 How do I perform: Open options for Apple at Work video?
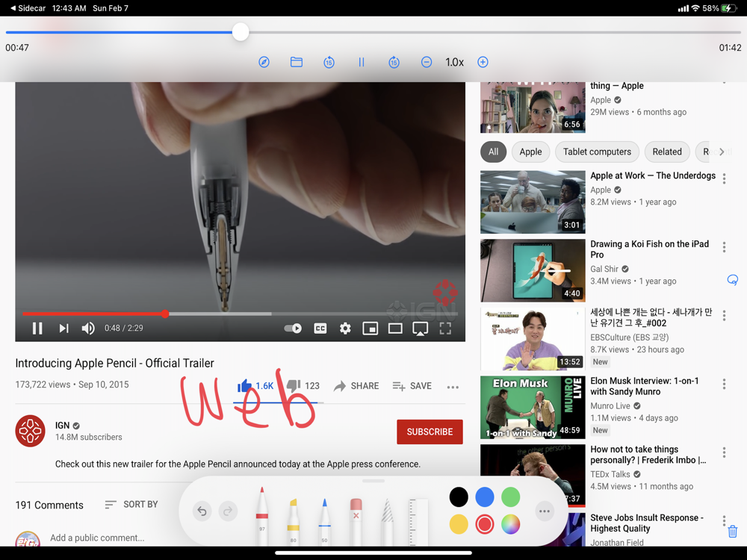(724, 178)
